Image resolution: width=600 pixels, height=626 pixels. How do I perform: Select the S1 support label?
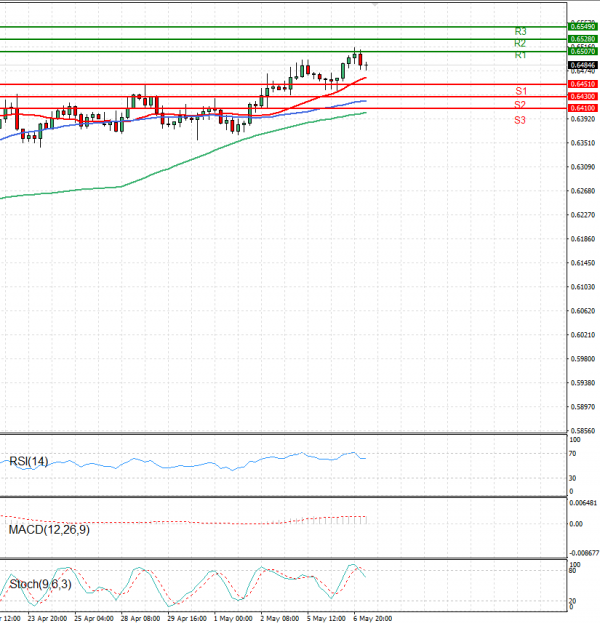520,91
